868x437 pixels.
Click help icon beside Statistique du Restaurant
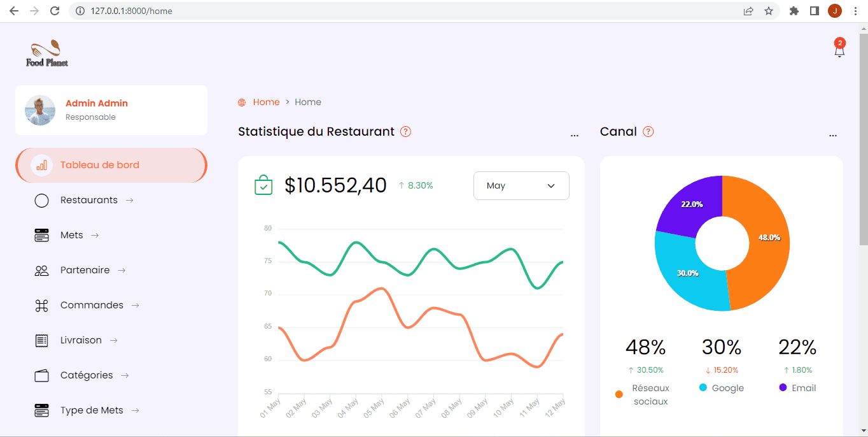pos(405,132)
